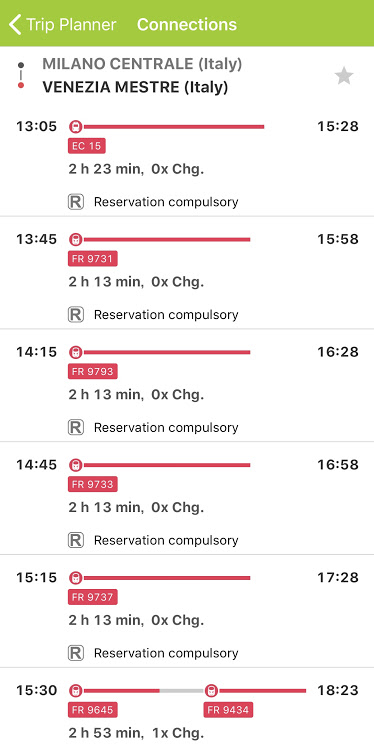This screenshot has height=748, width=374.
Task: Tap the FR 9733 train label
Action: pos(93,484)
